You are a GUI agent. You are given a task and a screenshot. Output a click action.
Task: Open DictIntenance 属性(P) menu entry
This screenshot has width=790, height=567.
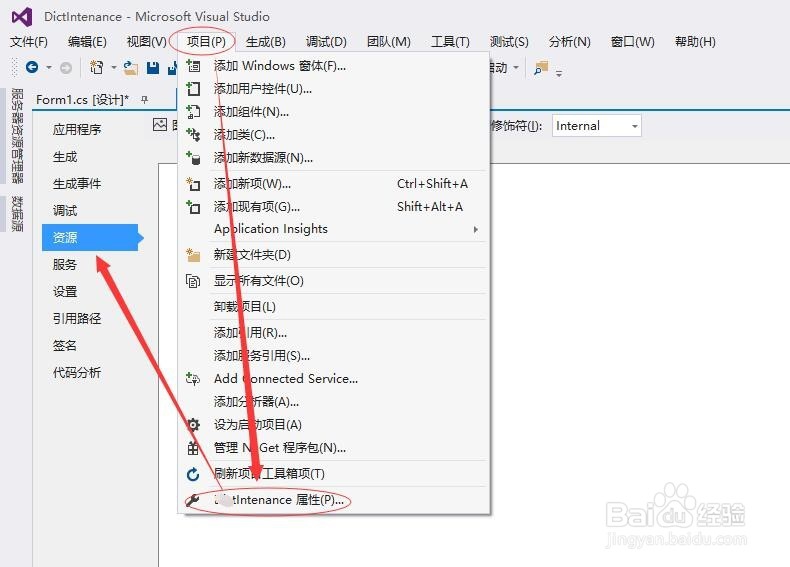[334, 500]
